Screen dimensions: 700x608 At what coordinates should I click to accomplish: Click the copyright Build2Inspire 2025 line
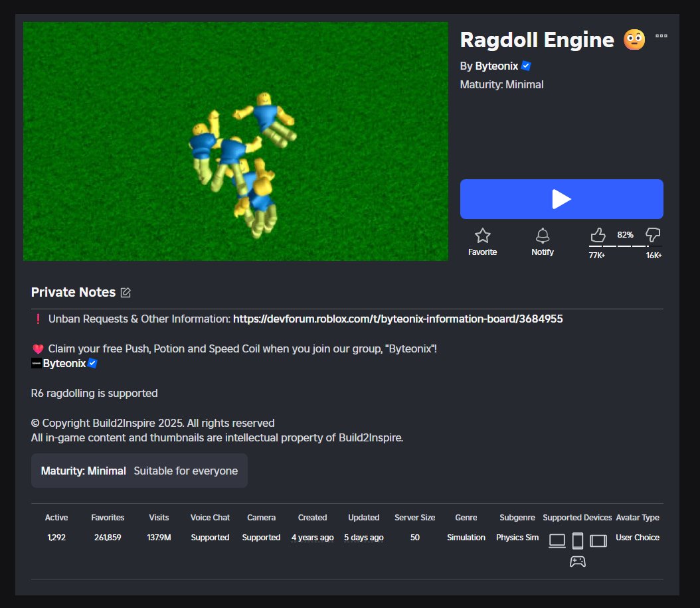coord(153,423)
